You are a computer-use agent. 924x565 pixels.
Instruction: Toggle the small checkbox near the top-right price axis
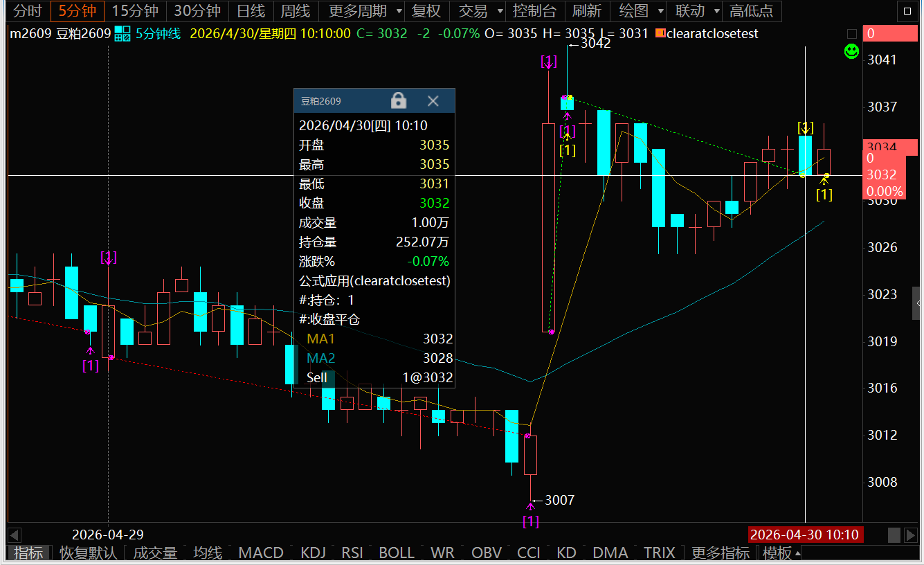click(x=852, y=33)
